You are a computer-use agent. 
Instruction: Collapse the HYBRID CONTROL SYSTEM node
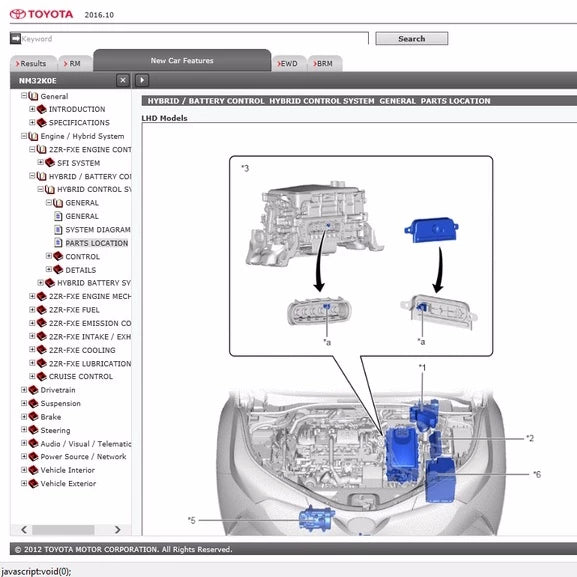[40, 189]
